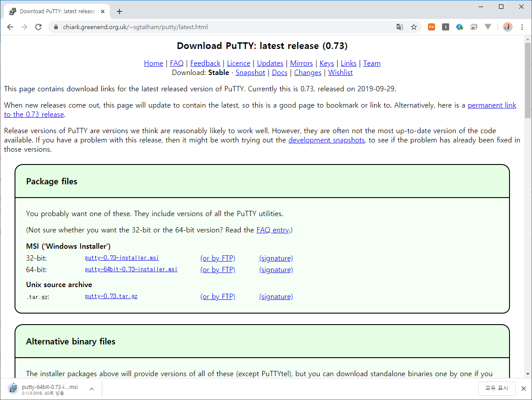Open the translate page icon
This screenshot has height=400, width=532.
[400, 27]
